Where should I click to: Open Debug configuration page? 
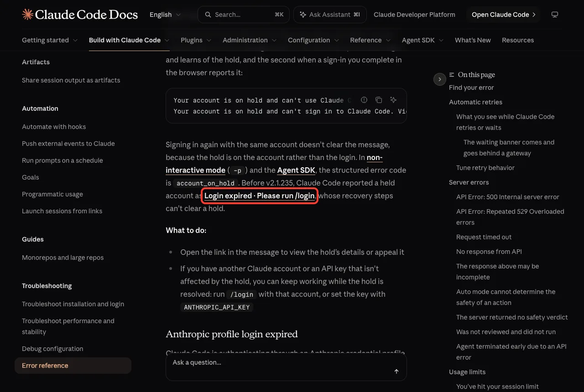(x=52, y=349)
